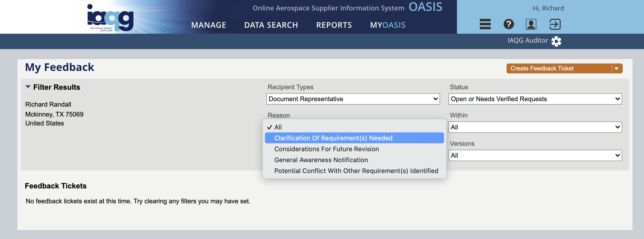This screenshot has height=239, width=644.
Task: Click the logout arrow icon
Action: (x=555, y=24)
